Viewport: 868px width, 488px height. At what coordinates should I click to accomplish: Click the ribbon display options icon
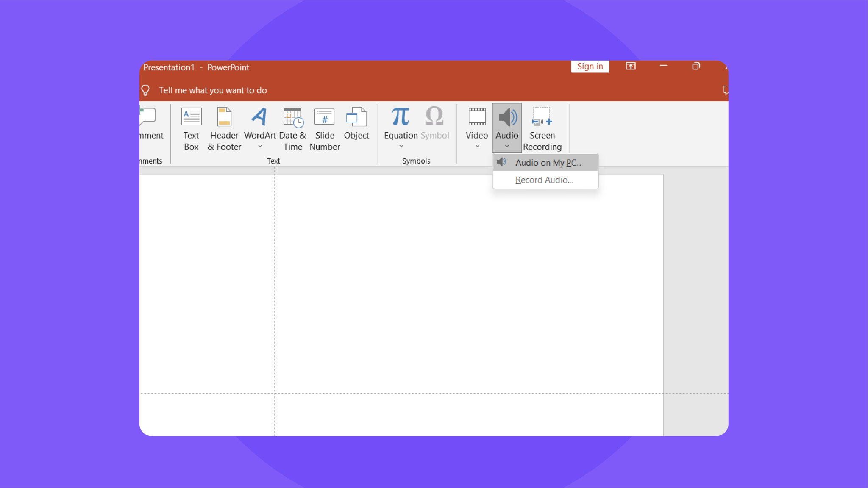click(x=631, y=66)
